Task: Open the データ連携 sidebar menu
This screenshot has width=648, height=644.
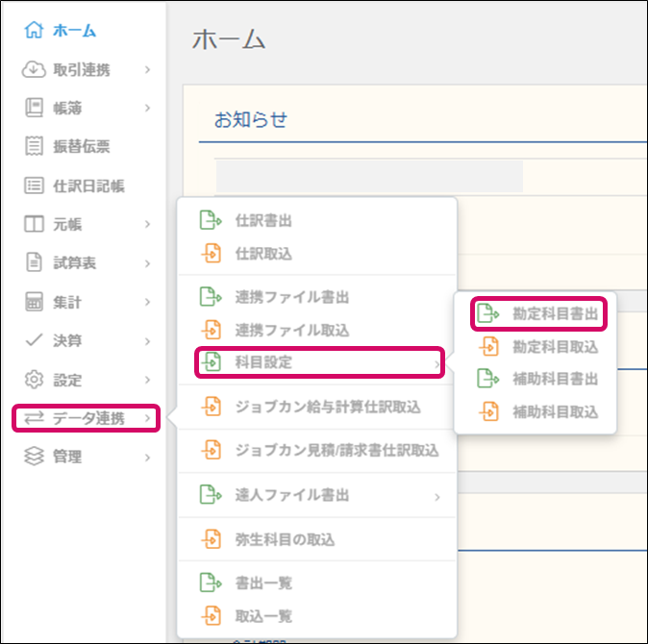Action: (85, 418)
